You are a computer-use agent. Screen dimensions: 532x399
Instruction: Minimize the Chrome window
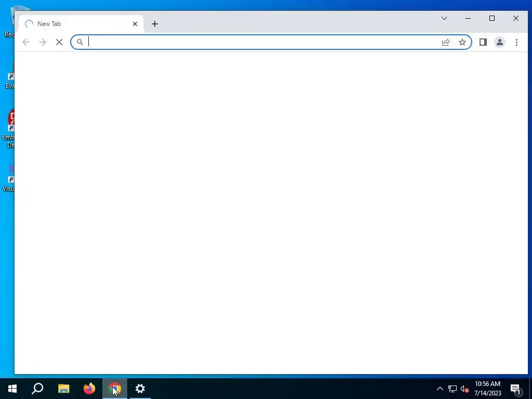[468, 18]
